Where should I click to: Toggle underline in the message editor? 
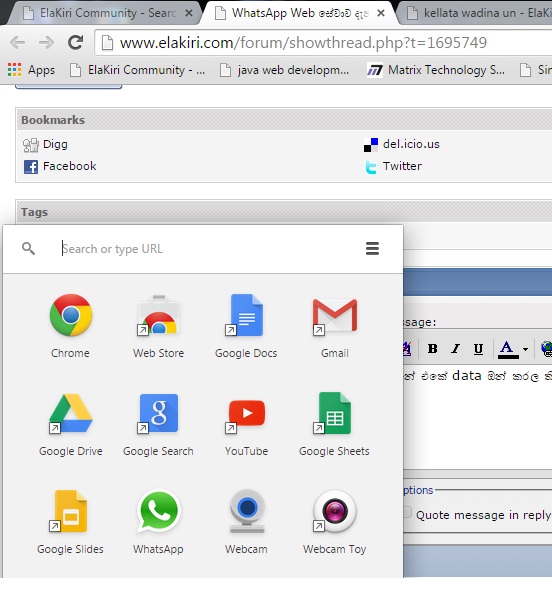[478, 349]
